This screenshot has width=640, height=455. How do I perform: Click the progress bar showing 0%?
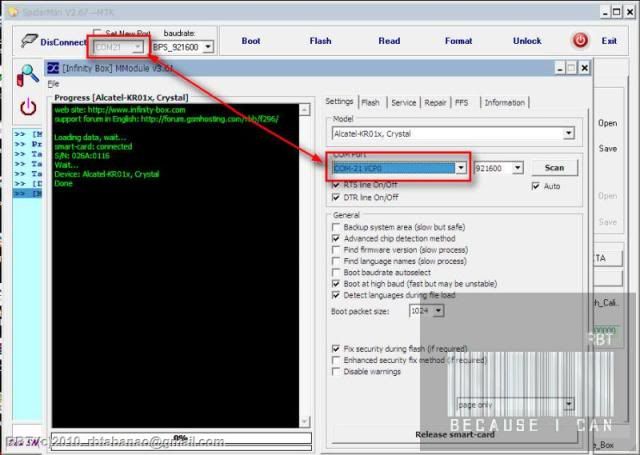pos(181,437)
